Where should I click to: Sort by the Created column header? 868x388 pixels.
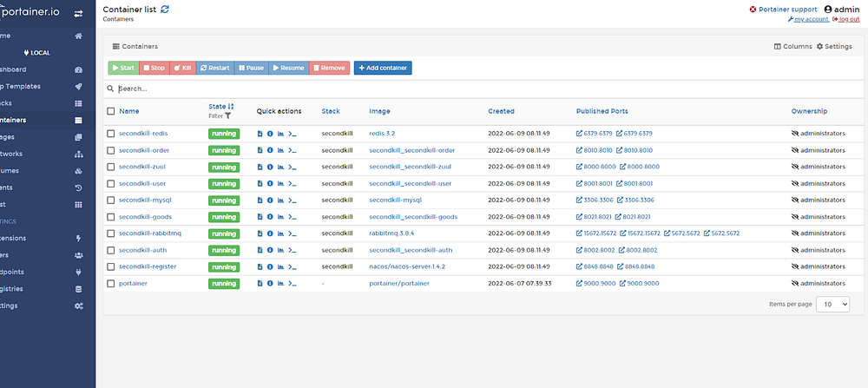[501, 111]
